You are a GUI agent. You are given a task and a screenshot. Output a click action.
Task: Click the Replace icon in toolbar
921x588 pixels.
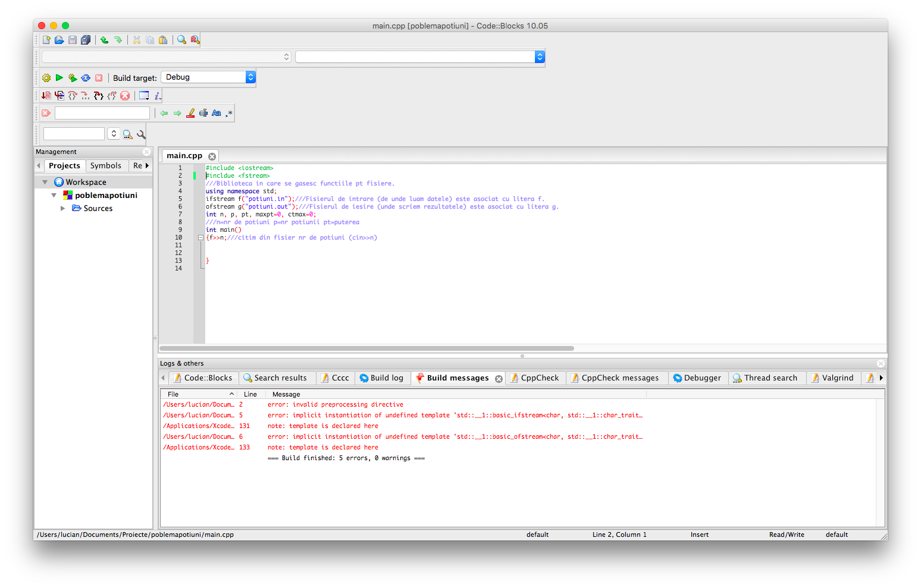click(195, 40)
